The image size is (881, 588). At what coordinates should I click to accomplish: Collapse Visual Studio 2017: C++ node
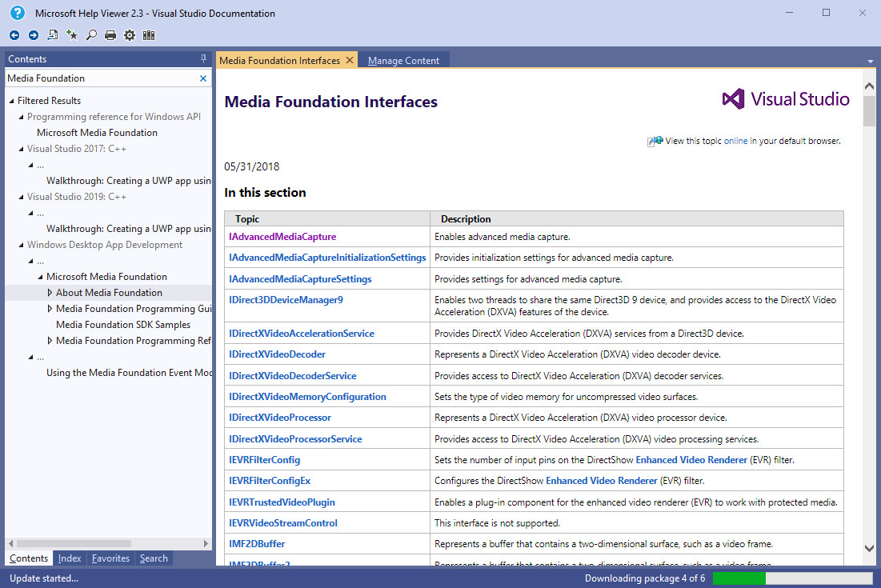point(21,149)
